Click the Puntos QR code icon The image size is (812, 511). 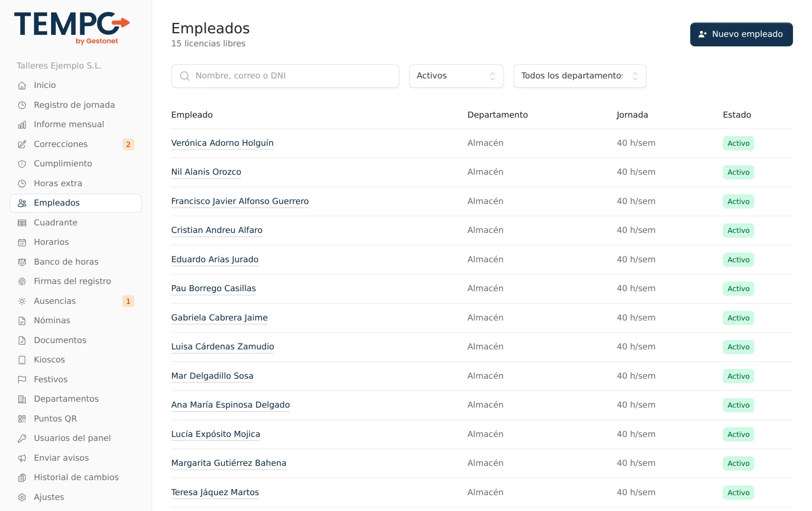click(x=22, y=419)
